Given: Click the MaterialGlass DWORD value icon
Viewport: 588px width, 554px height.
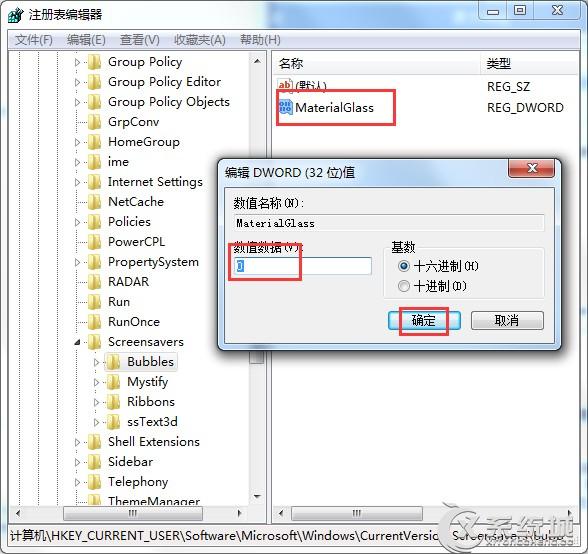Looking at the screenshot, I should point(285,108).
